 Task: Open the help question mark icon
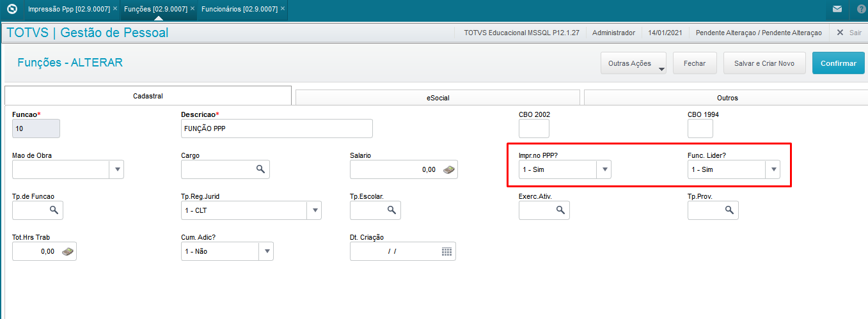861,10
